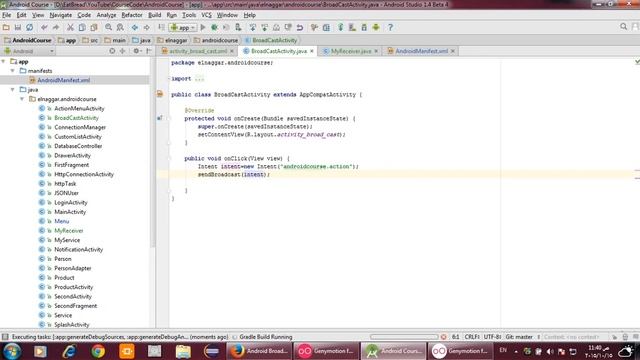Image resolution: width=640 pixels, height=360 pixels.
Task: Click the CRLF line separator status item
Action: click(472, 337)
